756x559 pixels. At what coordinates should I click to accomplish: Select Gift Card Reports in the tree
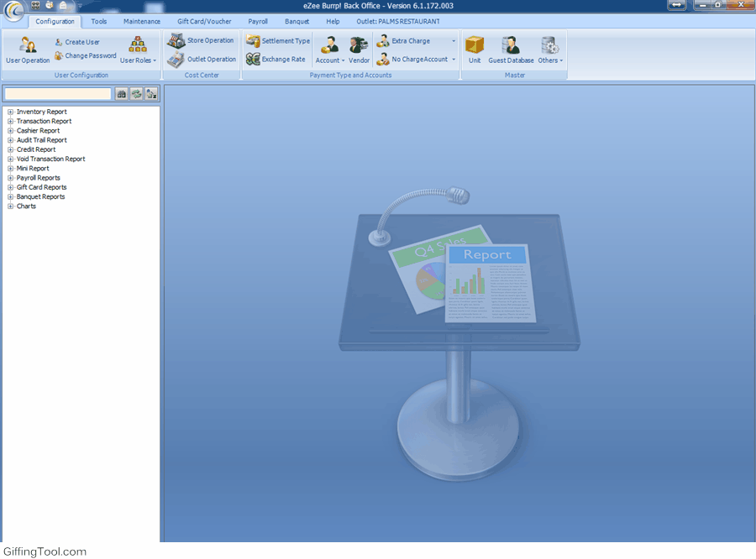pos(41,187)
